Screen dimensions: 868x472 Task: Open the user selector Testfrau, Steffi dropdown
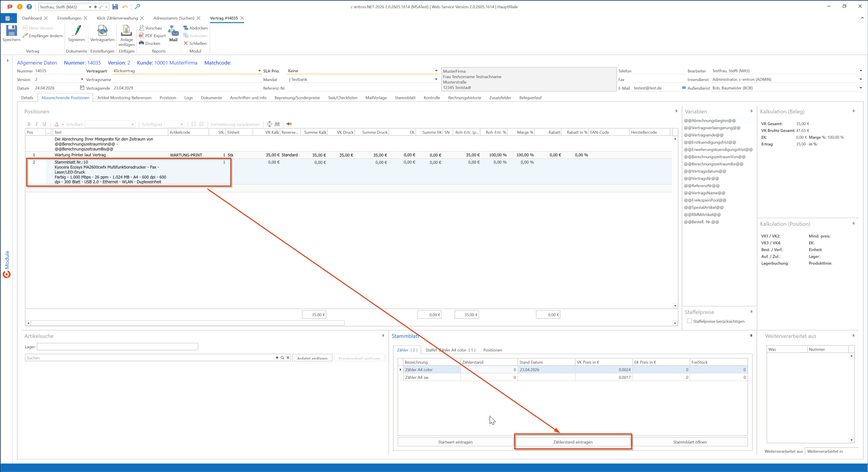click(x=90, y=7)
